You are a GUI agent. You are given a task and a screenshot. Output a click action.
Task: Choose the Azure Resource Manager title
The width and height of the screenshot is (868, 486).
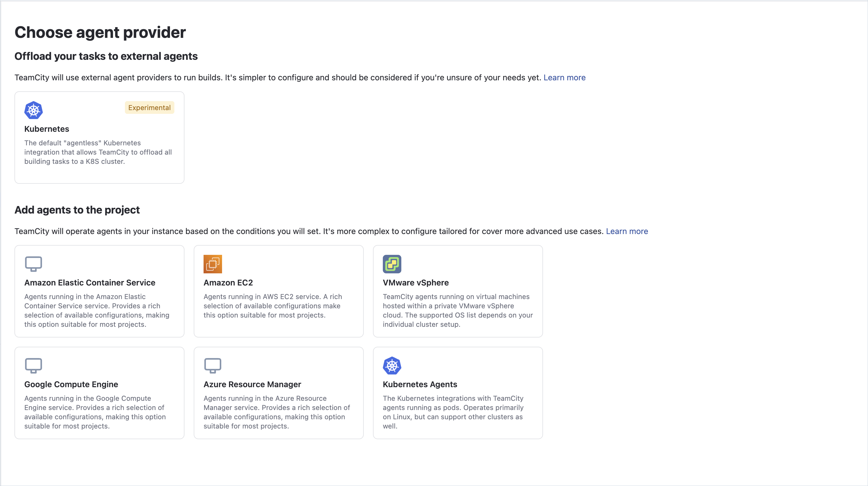point(252,384)
